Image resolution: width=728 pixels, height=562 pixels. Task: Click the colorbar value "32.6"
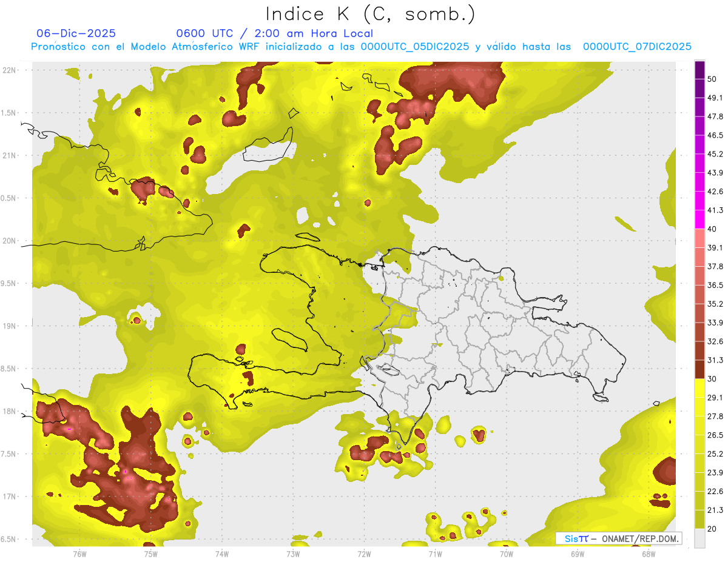click(x=715, y=341)
